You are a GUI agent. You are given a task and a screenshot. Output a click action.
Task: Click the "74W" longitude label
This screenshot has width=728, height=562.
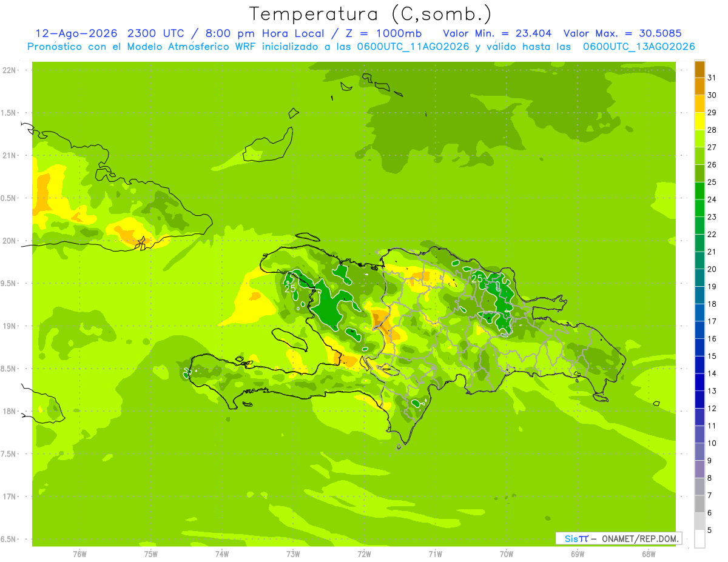click(x=222, y=554)
